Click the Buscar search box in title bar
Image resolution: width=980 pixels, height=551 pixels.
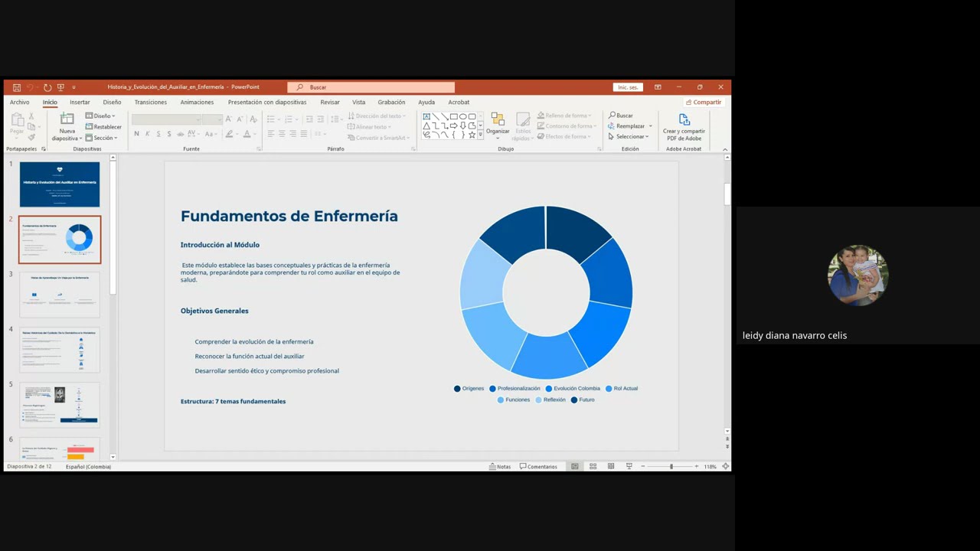(371, 87)
